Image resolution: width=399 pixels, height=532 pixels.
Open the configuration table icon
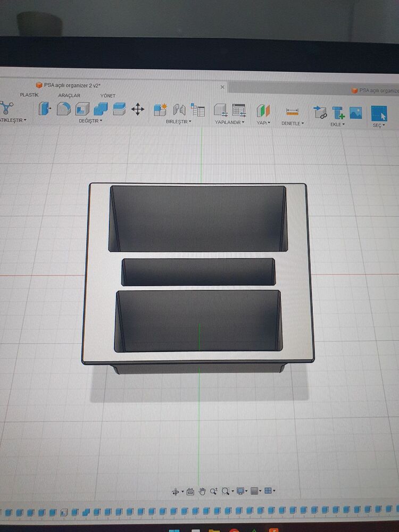point(239,110)
